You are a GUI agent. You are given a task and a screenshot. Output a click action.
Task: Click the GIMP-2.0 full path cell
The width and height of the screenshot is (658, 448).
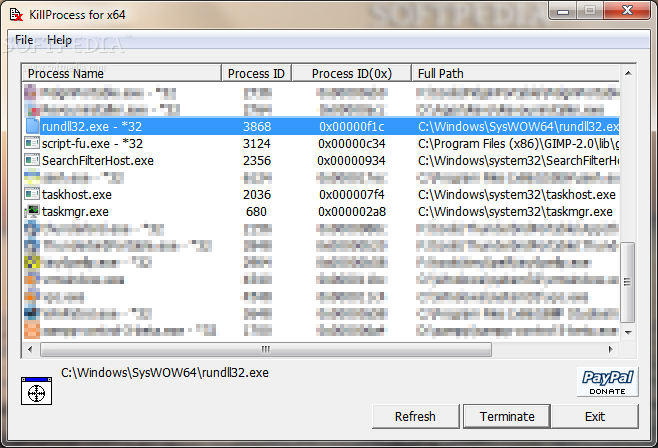click(518, 143)
